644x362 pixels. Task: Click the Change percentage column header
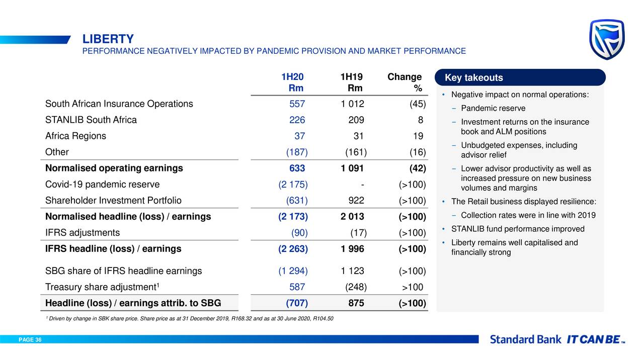[405, 76]
